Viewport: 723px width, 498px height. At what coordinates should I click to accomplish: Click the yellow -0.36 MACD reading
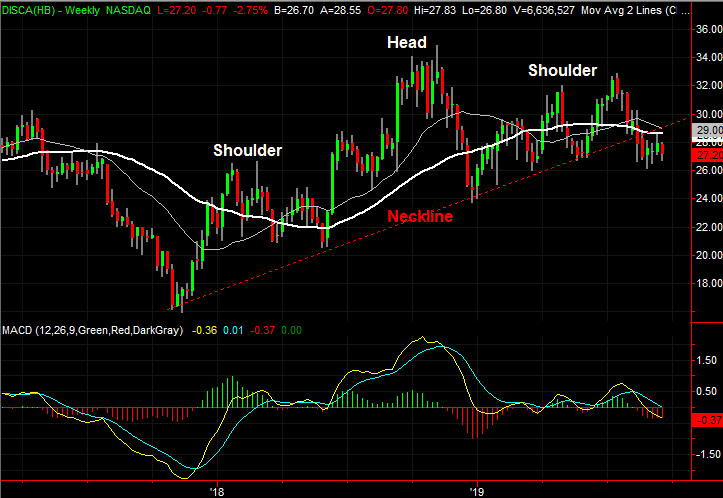tap(204, 330)
